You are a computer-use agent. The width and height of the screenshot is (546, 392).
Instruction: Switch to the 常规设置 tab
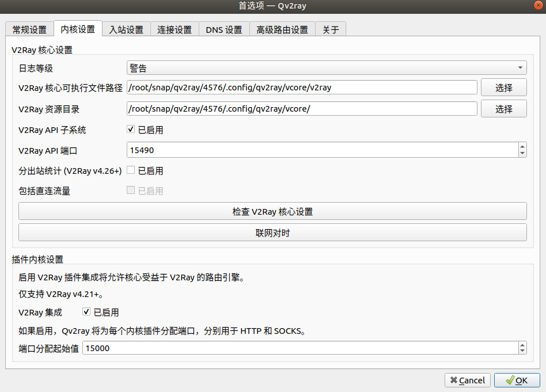point(29,29)
